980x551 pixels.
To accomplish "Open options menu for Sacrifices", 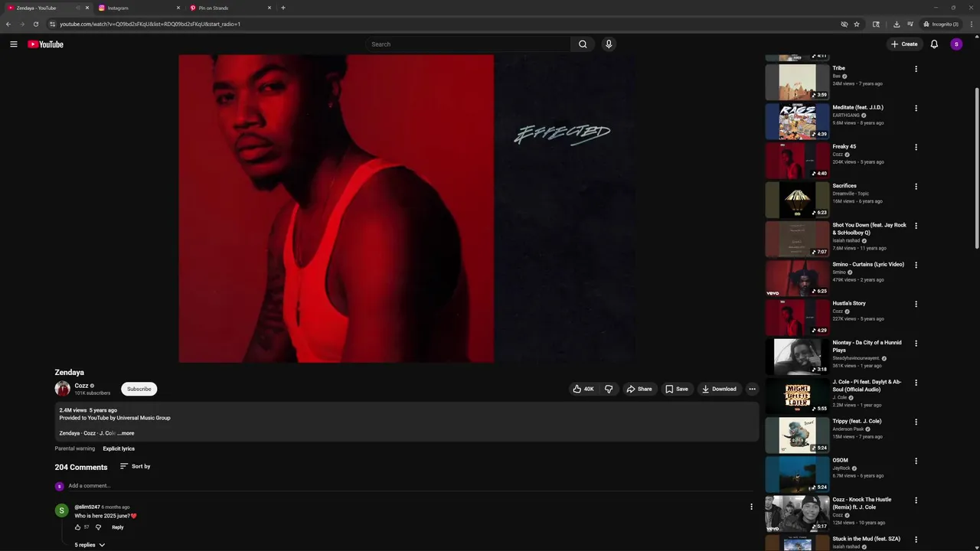I will pos(916,186).
